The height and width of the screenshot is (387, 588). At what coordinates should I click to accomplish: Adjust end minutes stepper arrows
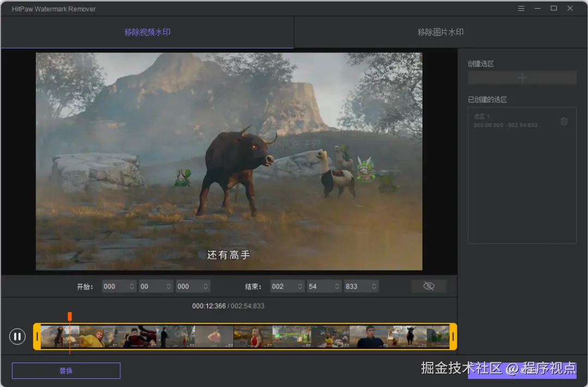click(x=300, y=286)
